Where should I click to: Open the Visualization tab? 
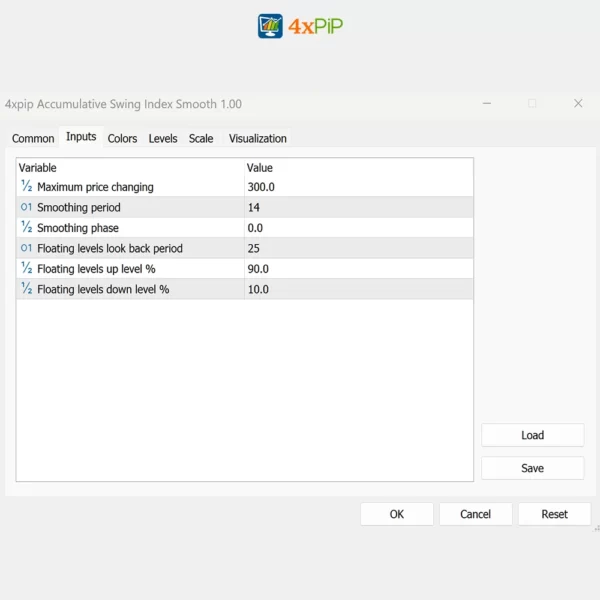257,139
